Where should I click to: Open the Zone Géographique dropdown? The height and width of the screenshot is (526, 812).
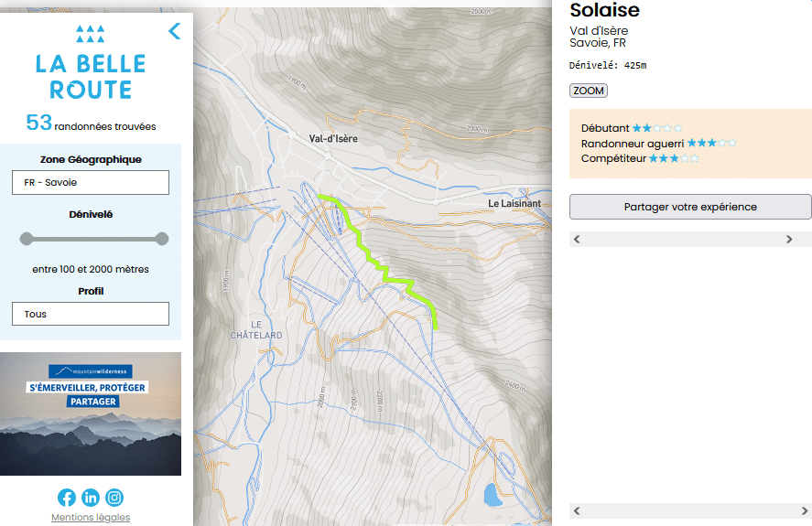91,182
